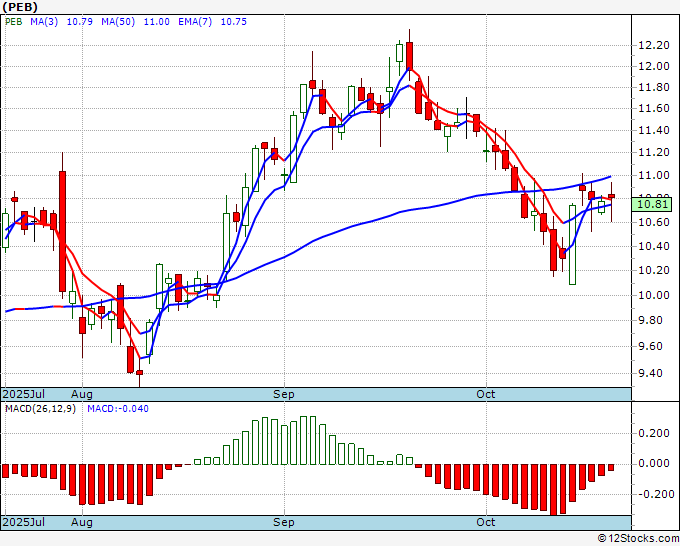Click the 0.200 MACD axis label
The width and height of the screenshot is (680, 546).
(654, 433)
